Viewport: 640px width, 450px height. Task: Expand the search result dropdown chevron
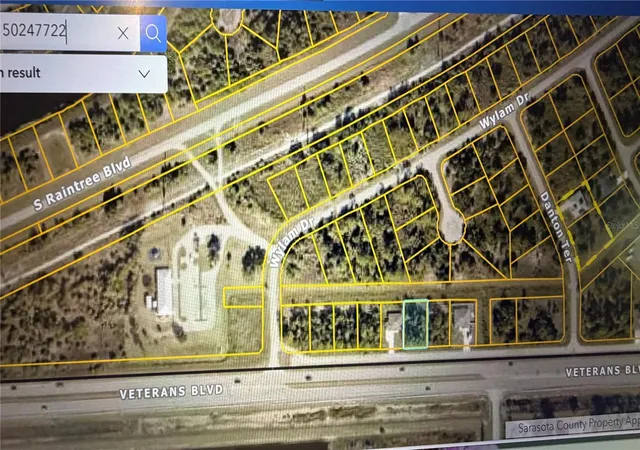(144, 74)
